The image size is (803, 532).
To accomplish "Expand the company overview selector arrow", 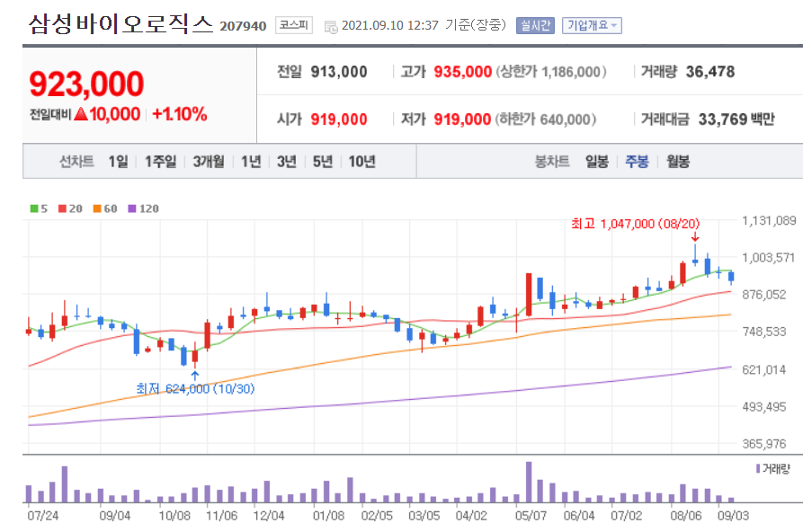I will pos(616,24).
